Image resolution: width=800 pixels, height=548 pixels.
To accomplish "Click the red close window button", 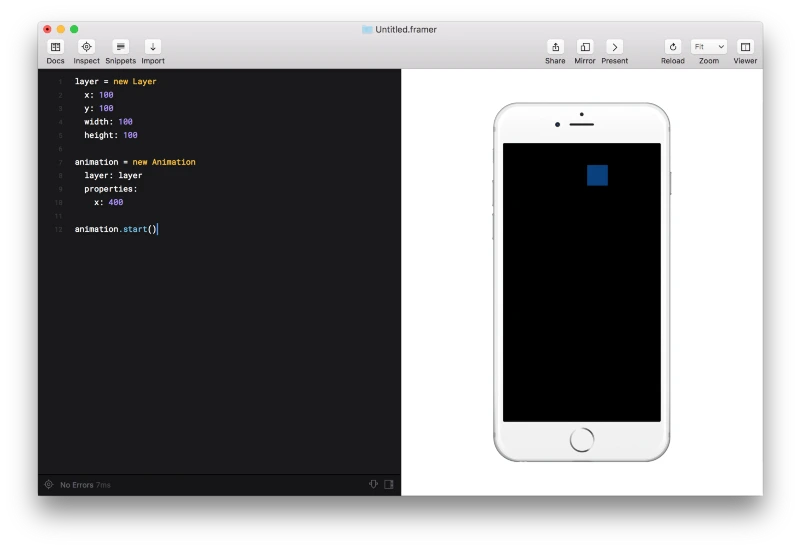I will pyautogui.click(x=47, y=29).
